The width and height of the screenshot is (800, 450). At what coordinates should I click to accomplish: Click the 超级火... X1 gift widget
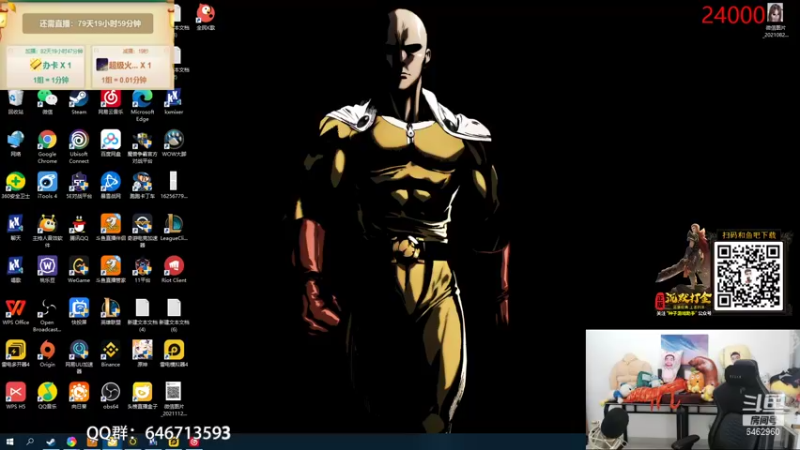coord(132,67)
